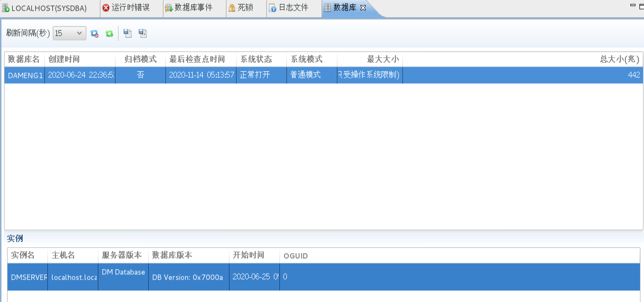644x302 pixels.
Task: Close the 数据库 tab
Action: [x=363, y=7]
